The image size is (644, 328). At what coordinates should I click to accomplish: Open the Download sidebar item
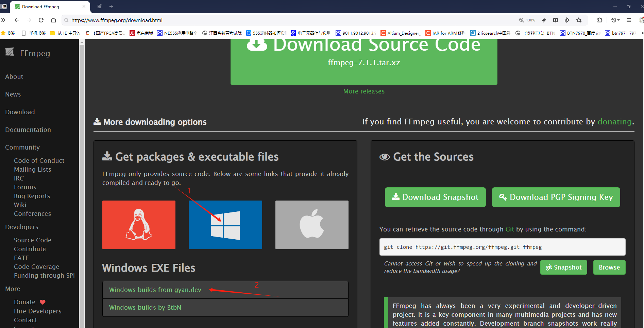[20, 112]
